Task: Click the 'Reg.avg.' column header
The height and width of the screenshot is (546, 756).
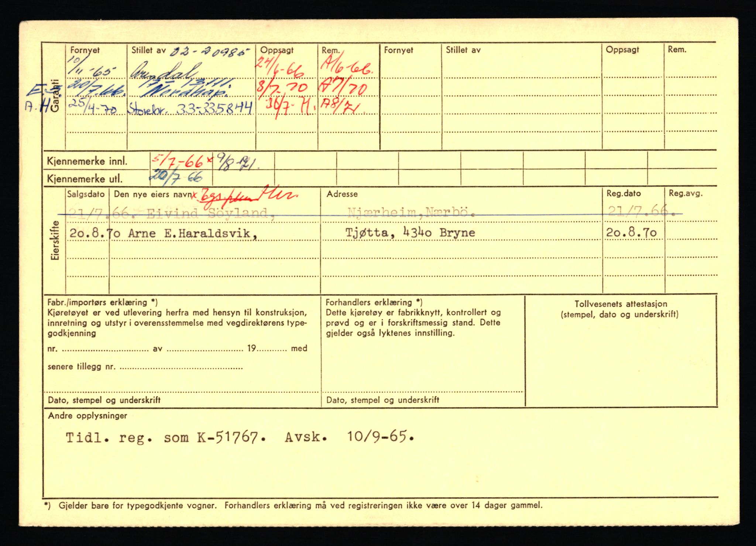Action: 686,193
